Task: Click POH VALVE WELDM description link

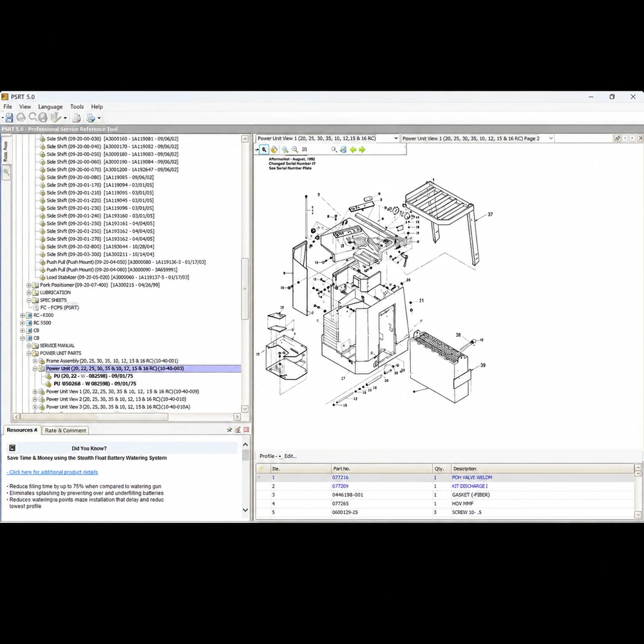Action: 472,478
